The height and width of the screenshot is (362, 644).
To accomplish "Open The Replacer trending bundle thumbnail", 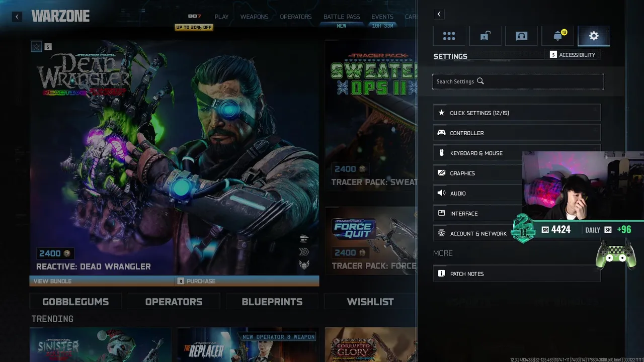I will tap(247, 344).
